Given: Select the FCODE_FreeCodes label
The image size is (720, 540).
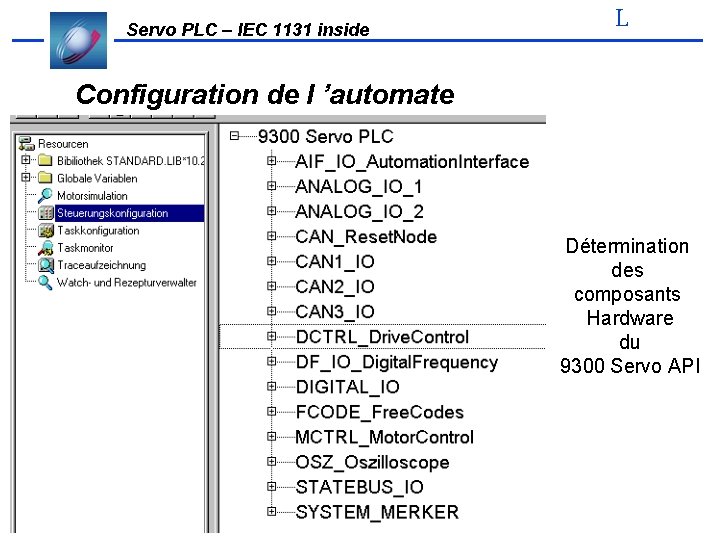Looking at the screenshot, I should pos(379,412).
